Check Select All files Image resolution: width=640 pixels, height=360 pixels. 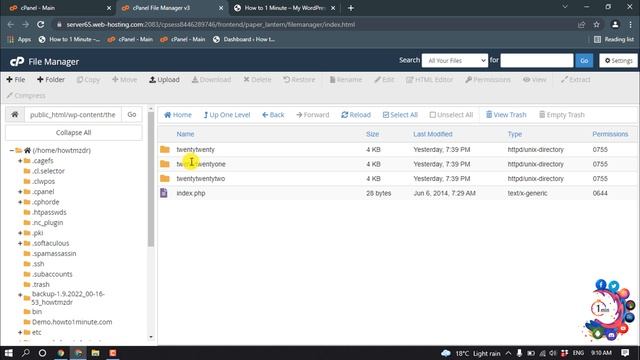point(400,115)
